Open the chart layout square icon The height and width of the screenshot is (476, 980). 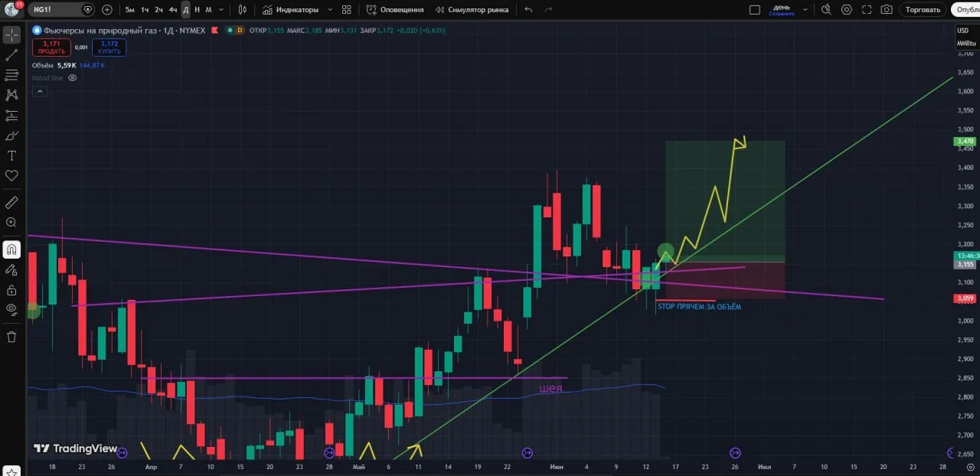[x=755, y=10]
